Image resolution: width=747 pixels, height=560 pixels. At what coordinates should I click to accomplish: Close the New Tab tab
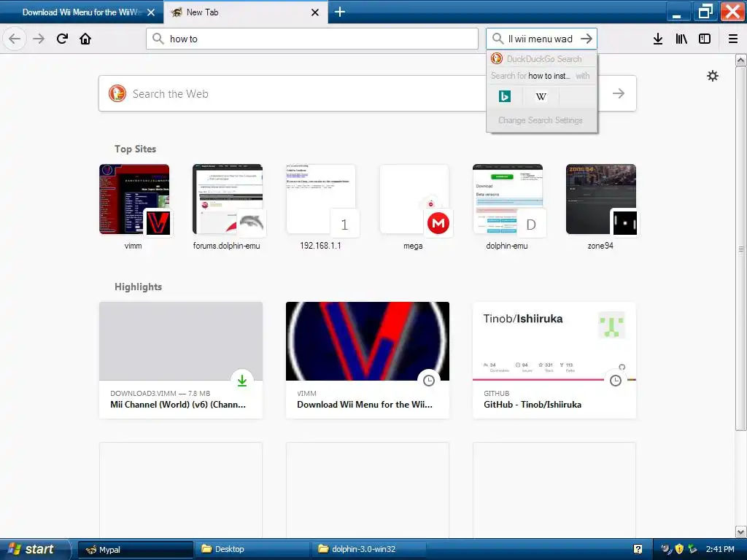[315, 12]
